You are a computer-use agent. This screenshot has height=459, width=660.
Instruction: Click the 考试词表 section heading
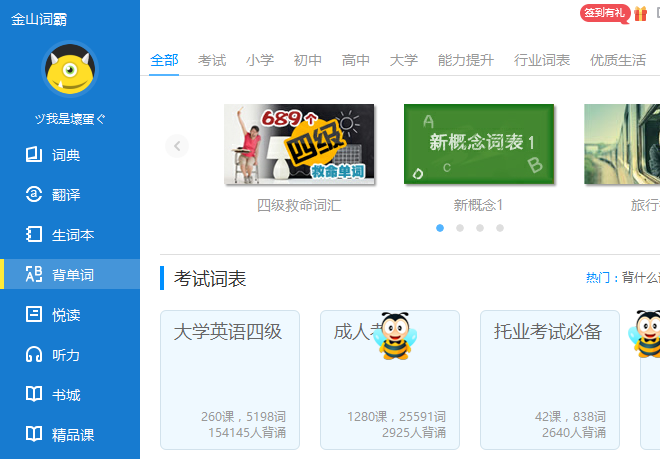pos(210,278)
